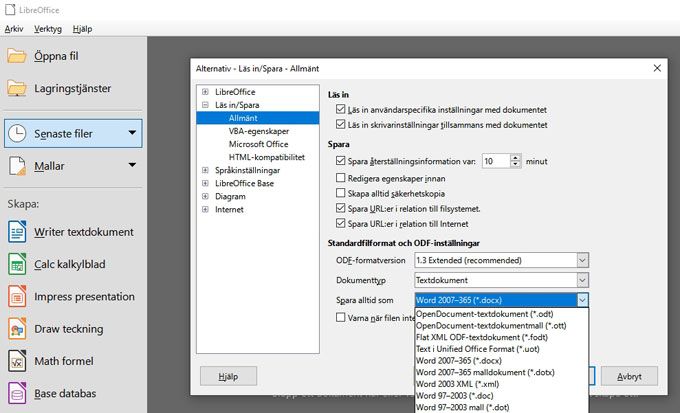Image resolution: width=680 pixels, height=413 pixels.
Task: Select HTML-kompatibilitet in options tree
Action: tap(267, 157)
